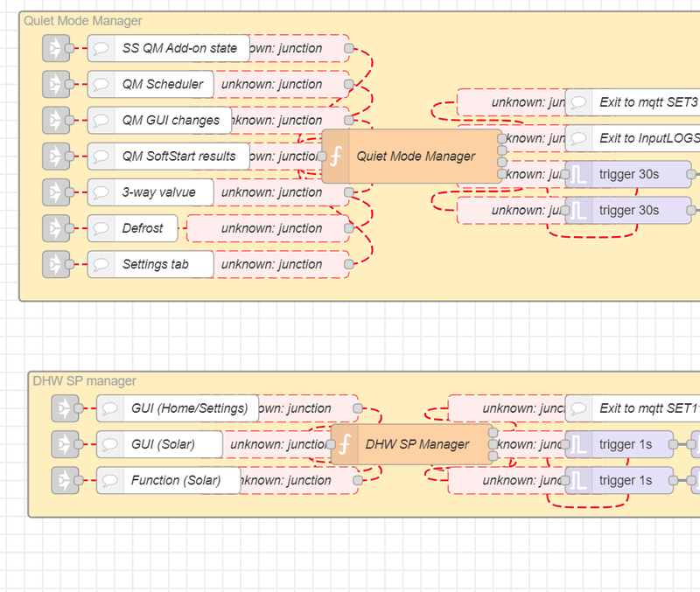
Task: Click comment icon of Defrost node
Action: [x=101, y=228]
